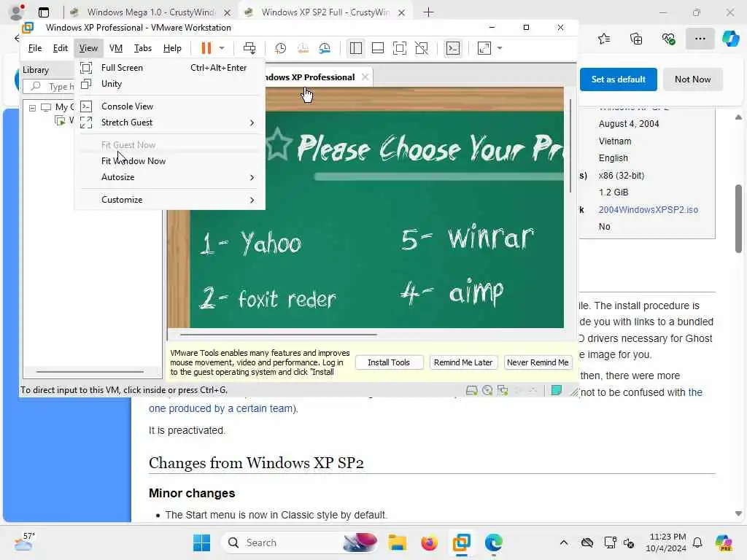Click the Enter Full Screen toolbar icon
The width and height of the screenshot is (747, 560).
tap(400, 48)
